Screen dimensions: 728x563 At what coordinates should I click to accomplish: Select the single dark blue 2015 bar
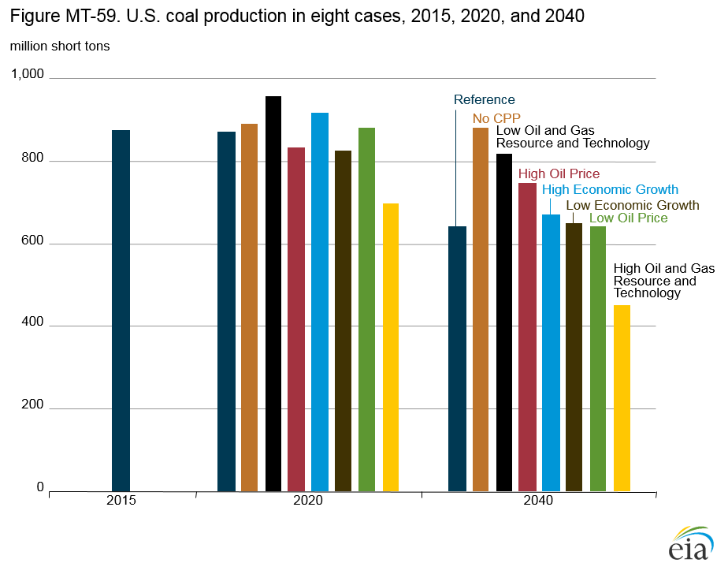[x=121, y=311]
